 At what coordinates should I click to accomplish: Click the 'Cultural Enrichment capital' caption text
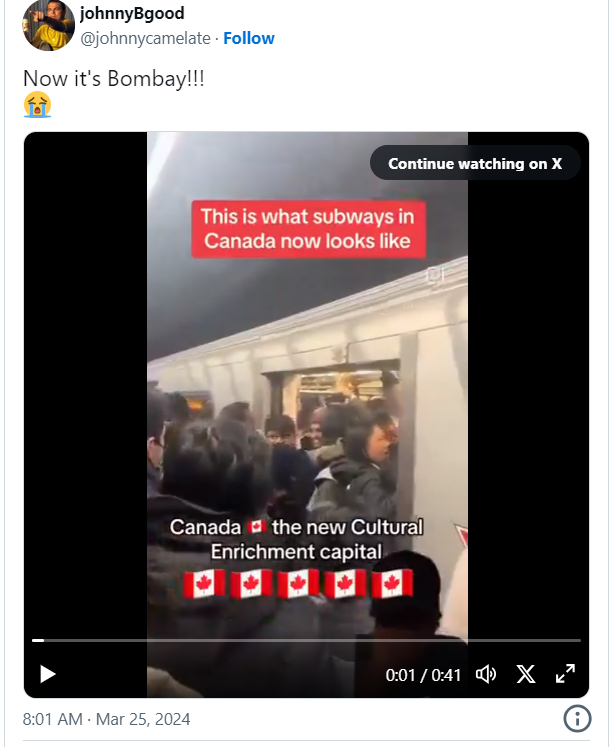point(296,539)
